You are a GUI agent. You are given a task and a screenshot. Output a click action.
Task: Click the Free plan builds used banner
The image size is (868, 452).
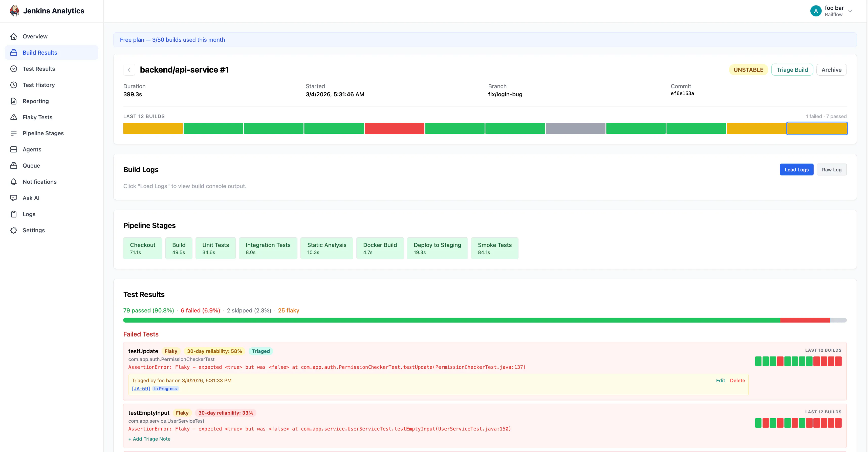point(485,40)
